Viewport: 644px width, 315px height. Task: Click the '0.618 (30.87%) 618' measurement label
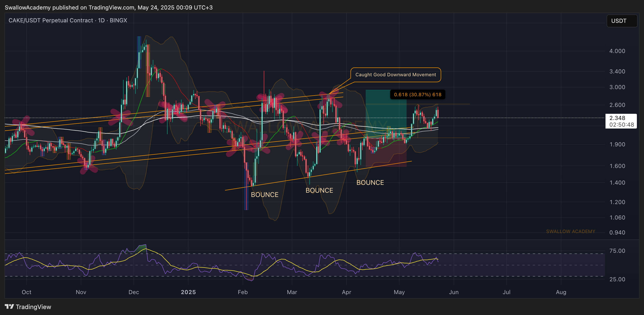(418, 95)
